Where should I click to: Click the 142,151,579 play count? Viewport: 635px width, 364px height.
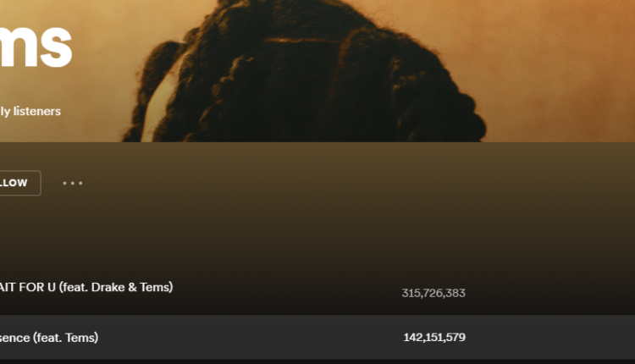tap(434, 337)
